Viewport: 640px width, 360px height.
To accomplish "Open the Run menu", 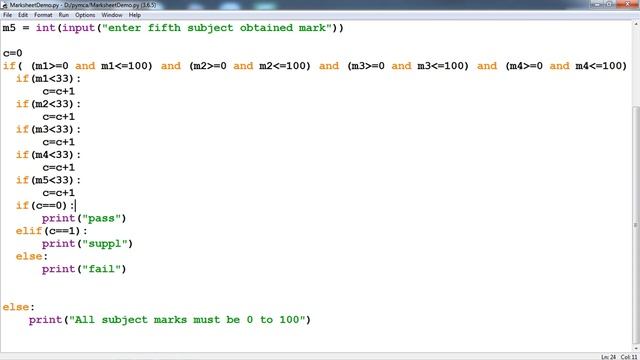I will pyautogui.click(x=64, y=15).
